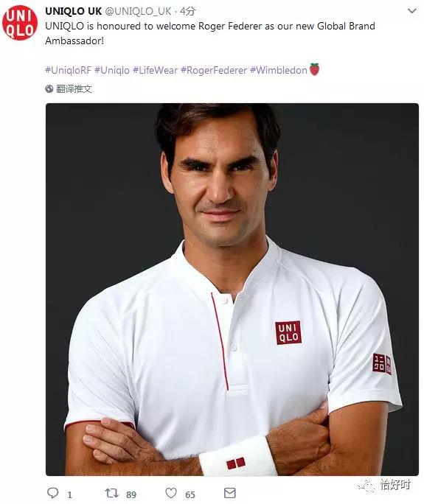Screen dimensions: 424x504
Task: Click the retweet count 89
Action: click(x=131, y=494)
